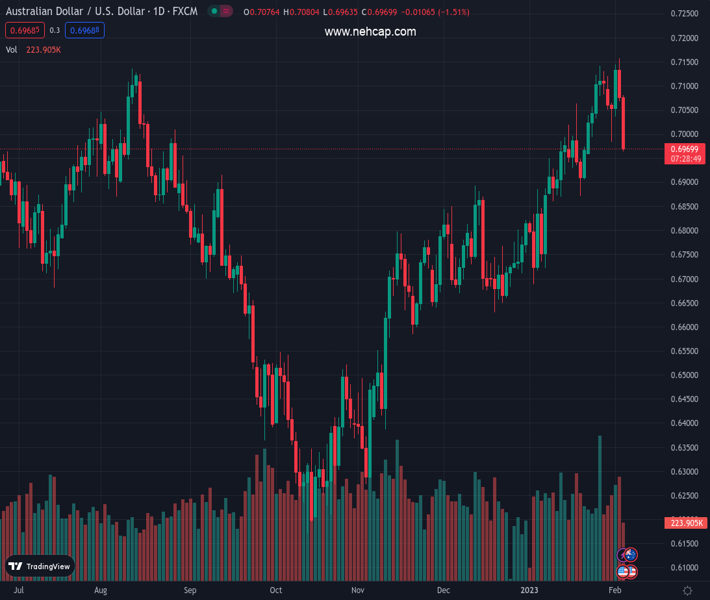Click the red pill icon next to FXCM
Image resolution: width=710 pixels, height=600 pixels.
pos(226,12)
